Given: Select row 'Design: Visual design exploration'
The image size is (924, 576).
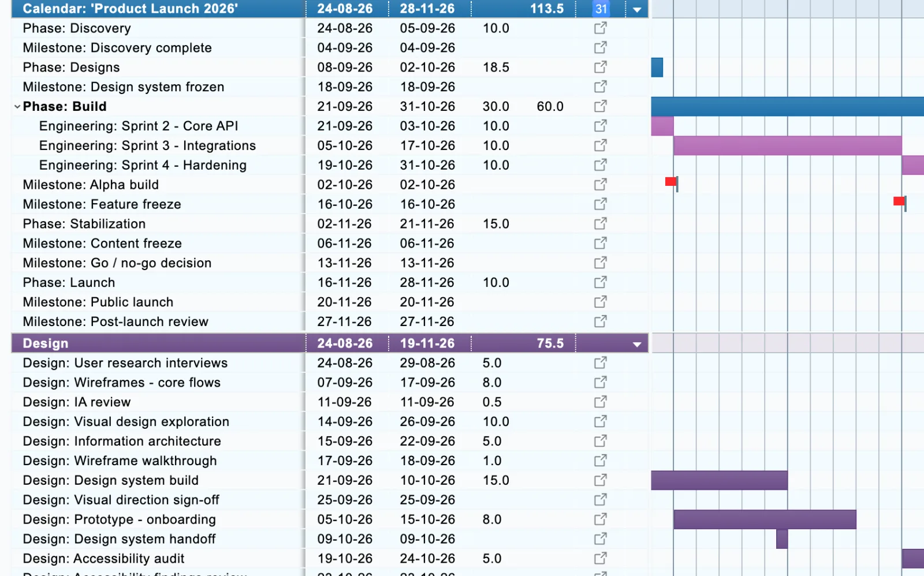Looking at the screenshot, I should (330, 421).
